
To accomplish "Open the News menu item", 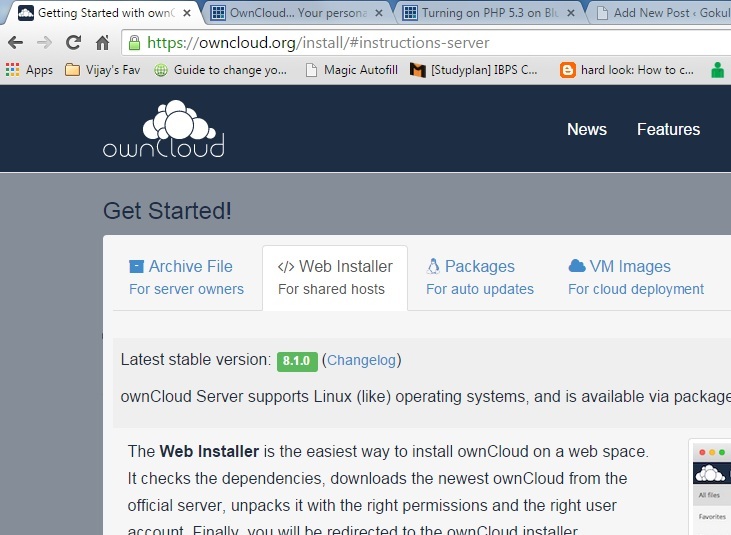I will [x=586, y=129].
